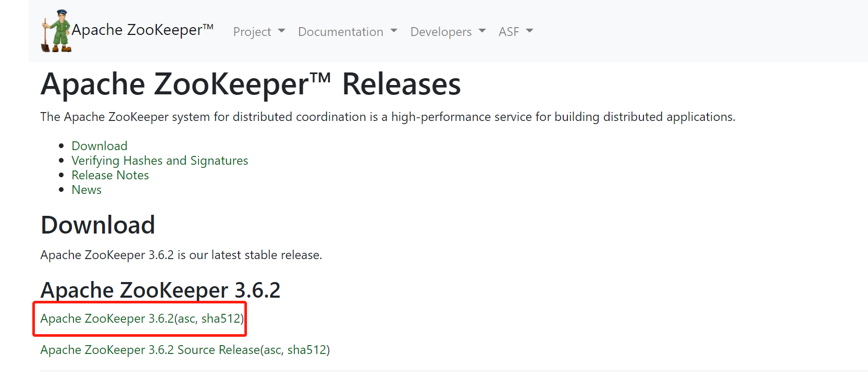Download Apache ZooKeeper 3.6.2 Source Release

[151, 350]
